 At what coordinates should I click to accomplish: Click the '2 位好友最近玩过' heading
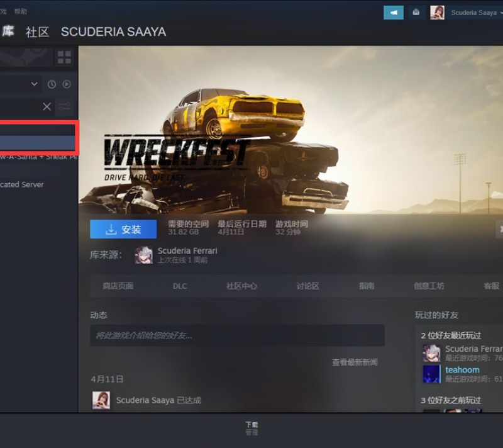[x=451, y=335]
